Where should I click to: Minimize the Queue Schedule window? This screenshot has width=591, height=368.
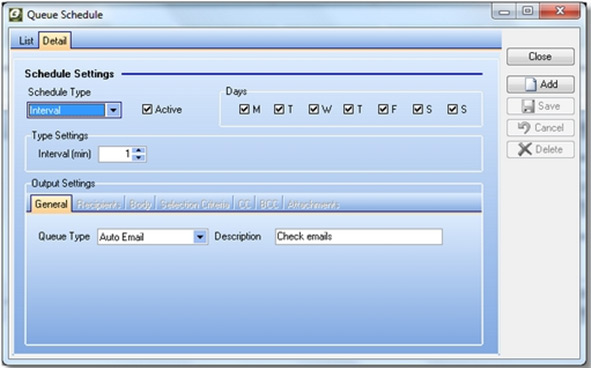click(504, 11)
